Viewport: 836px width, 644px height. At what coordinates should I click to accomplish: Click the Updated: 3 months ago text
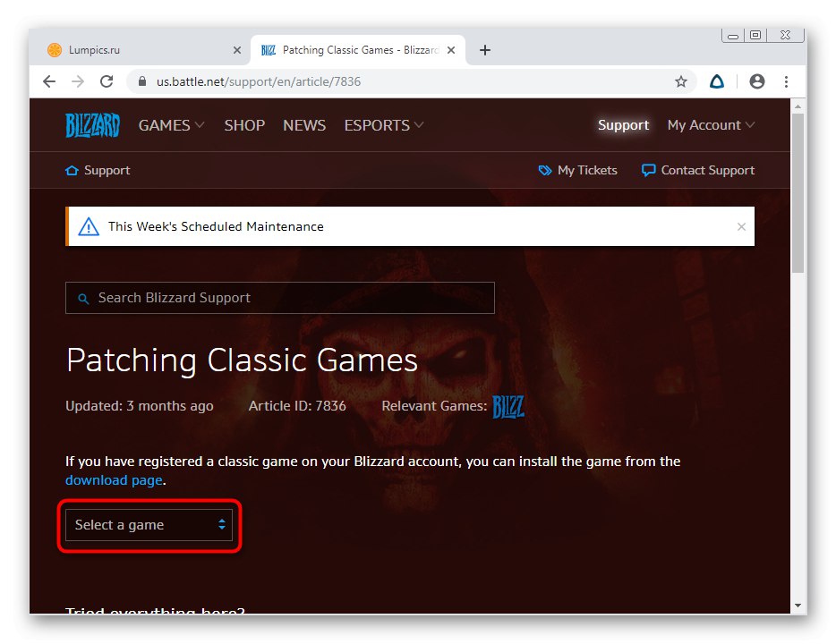coord(139,406)
